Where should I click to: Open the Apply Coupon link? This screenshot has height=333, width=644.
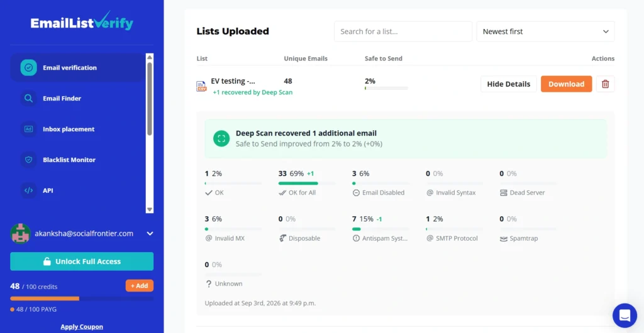[x=82, y=327]
